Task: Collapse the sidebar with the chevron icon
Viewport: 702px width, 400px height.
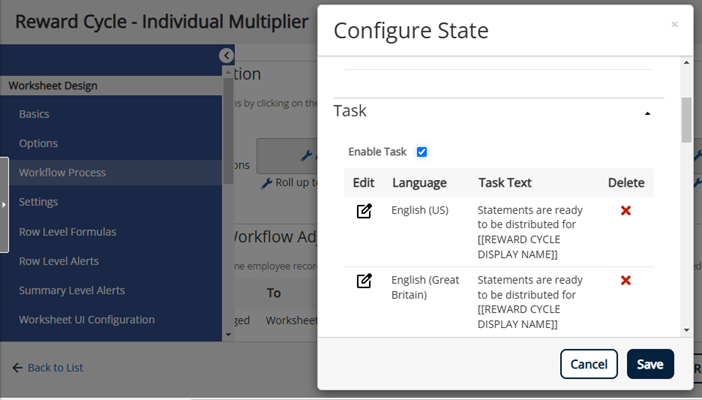Action: [227, 56]
